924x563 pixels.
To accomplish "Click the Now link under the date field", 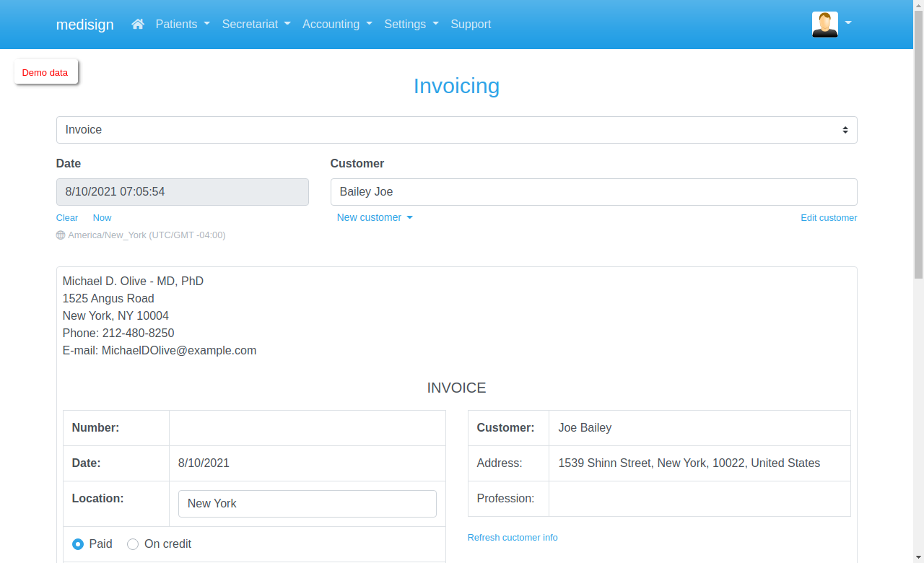I will 102,217.
